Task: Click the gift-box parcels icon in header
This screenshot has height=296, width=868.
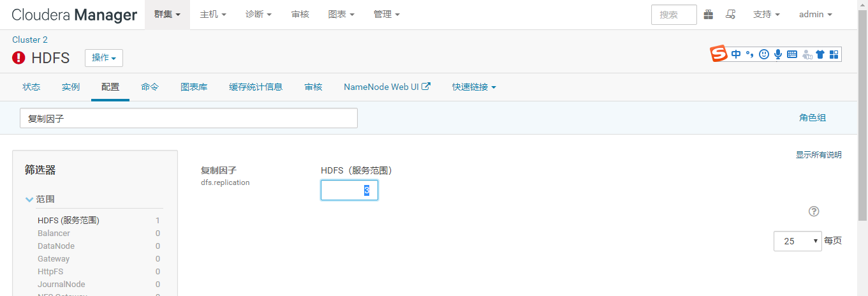Action: point(709,14)
